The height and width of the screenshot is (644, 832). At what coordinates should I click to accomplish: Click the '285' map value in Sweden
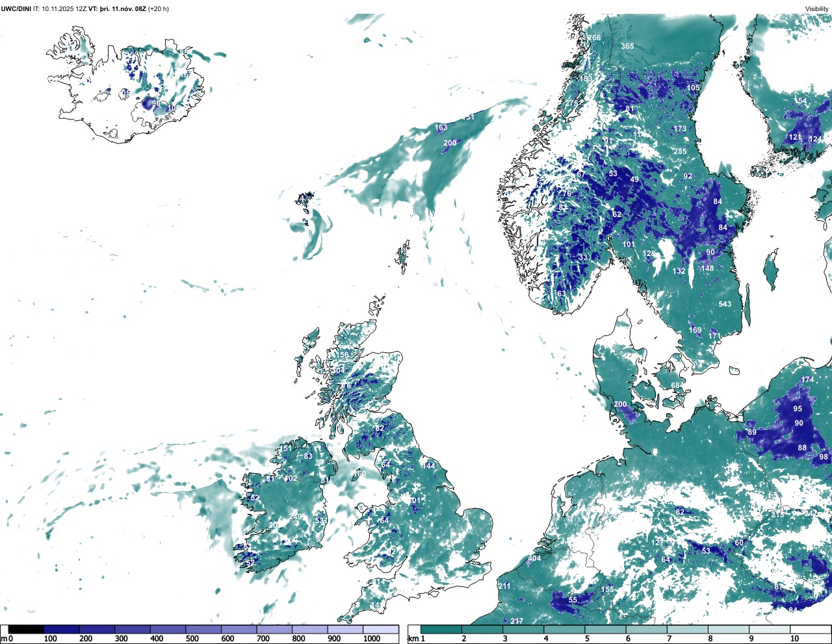[x=680, y=151]
